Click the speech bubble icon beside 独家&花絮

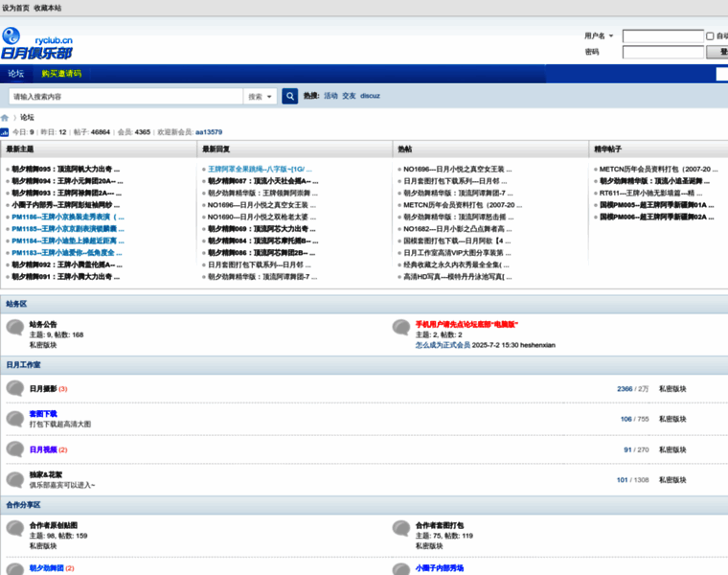[x=14, y=479]
